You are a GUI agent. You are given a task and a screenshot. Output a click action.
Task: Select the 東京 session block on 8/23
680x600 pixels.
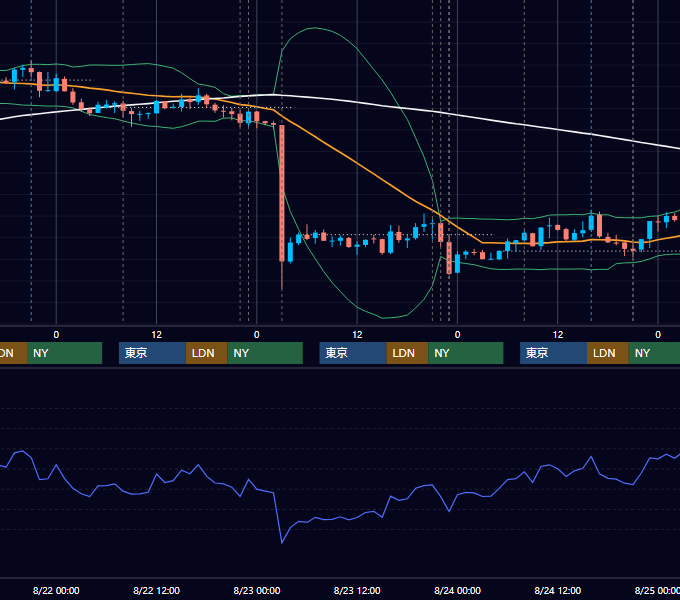click(353, 353)
